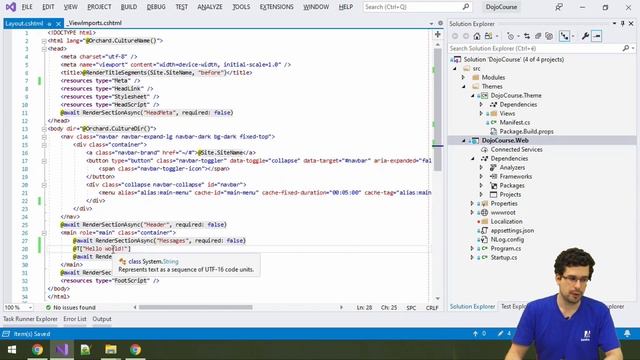
Task: Open the green document app on the taskbar
Action: [x=86, y=350]
